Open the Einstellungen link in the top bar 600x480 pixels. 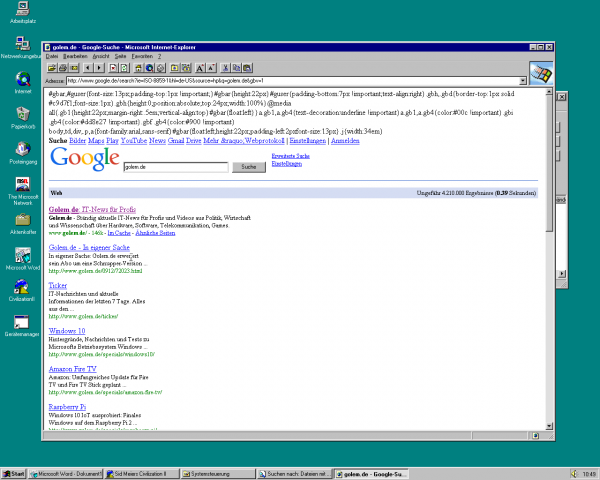pos(308,140)
